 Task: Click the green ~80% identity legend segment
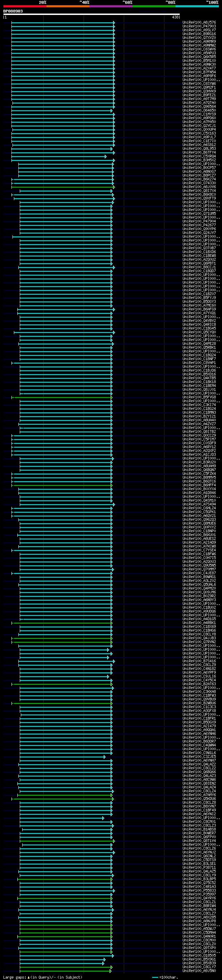pyautogui.click(x=154, y=7)
